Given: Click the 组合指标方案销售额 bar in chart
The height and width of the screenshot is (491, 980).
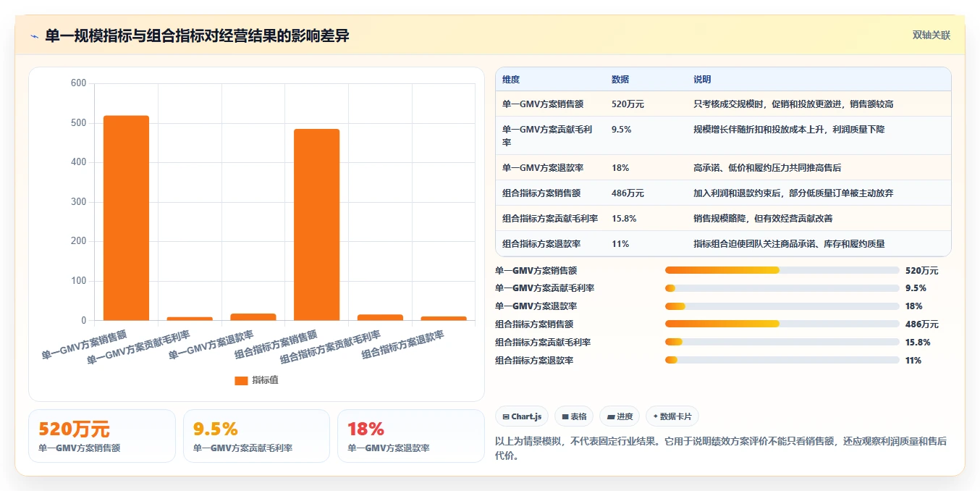Looking at the screenshot, I should [x=316, y=224].
